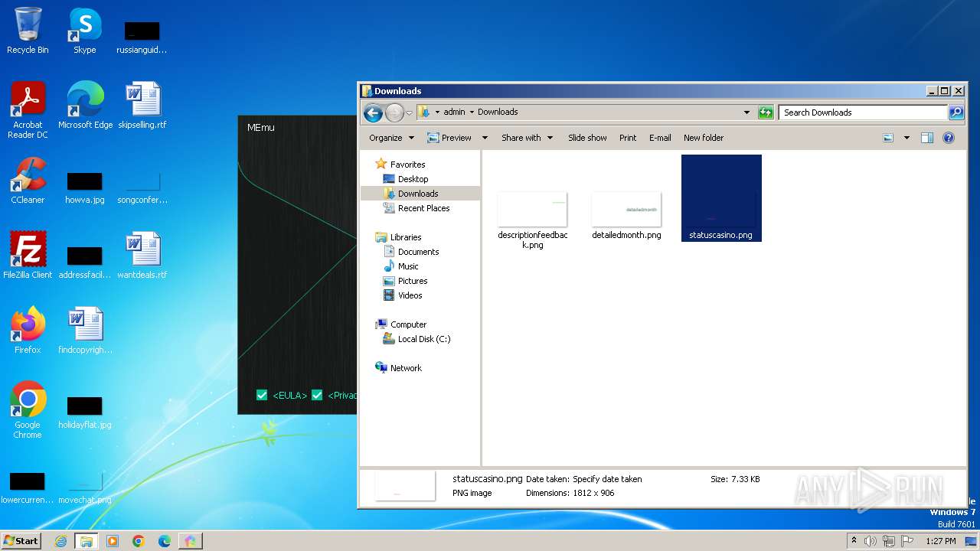Select Videos library
Image resolution: width=980 pixels, height=551 pixels.
tap(410, 295)
